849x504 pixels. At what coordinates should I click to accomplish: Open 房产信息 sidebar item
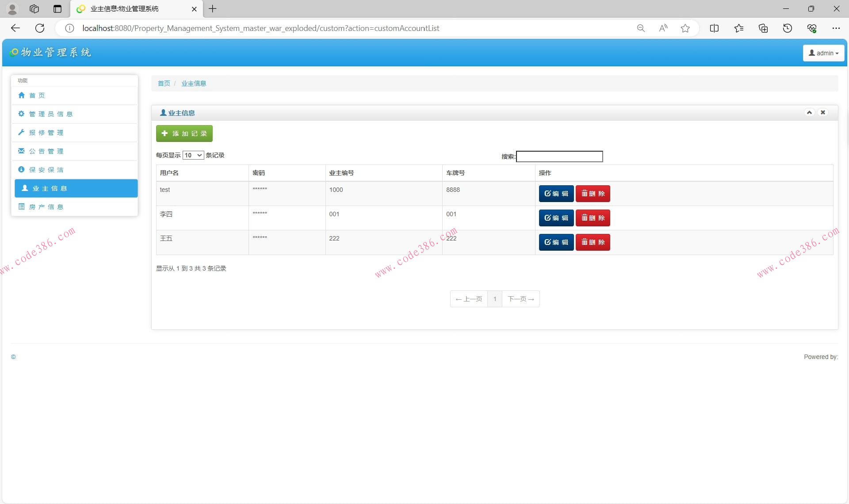[x=46, y=207]
